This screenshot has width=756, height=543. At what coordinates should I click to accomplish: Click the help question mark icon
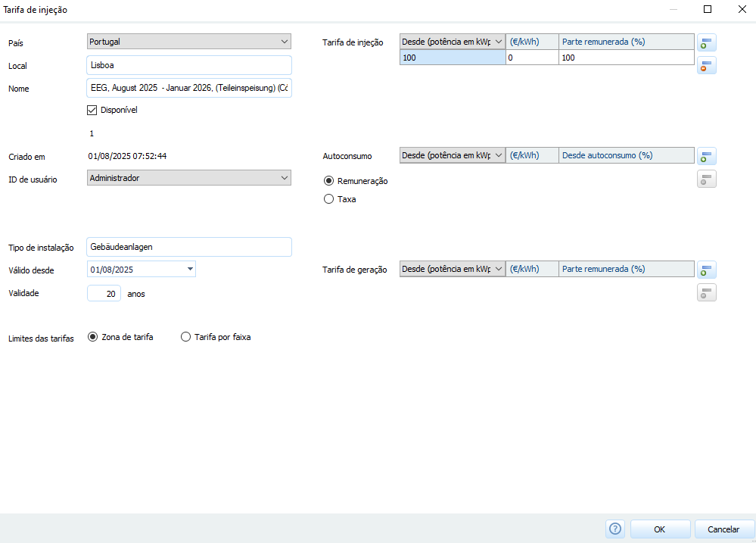(614, 529)
